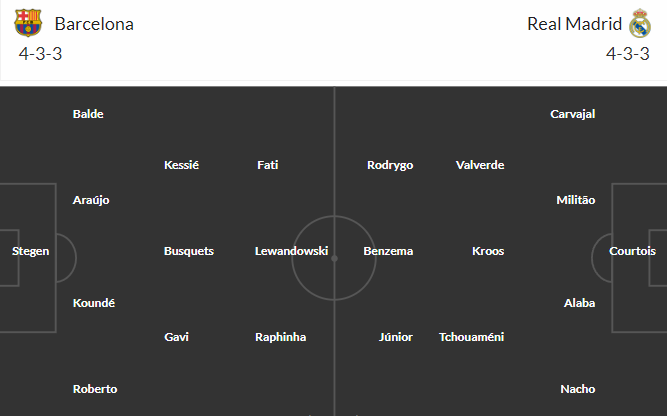Click Real Madrid's 4-3-3 formation text
667x416 pixels.
click(x=627, y=54)
